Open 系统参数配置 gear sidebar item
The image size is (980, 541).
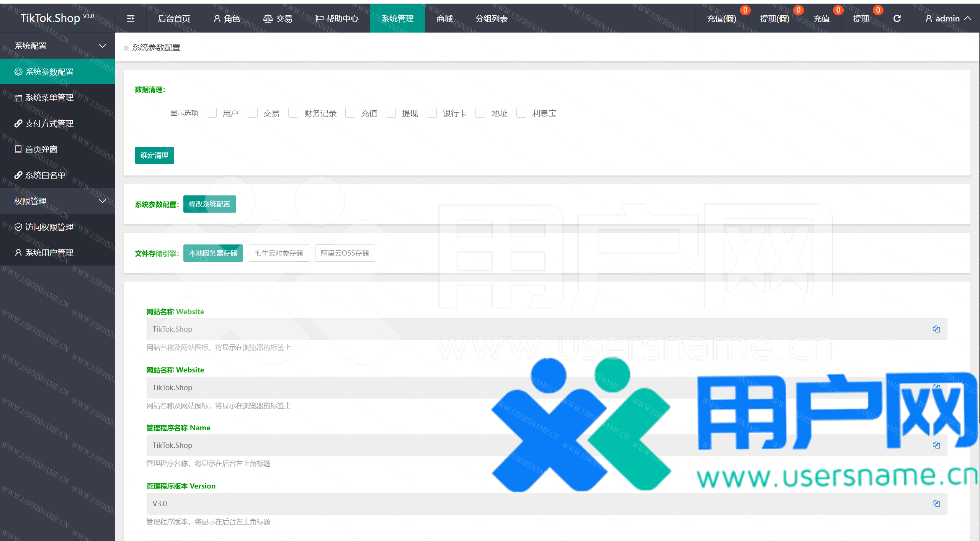pyautogui.click(x=49, y=72)
